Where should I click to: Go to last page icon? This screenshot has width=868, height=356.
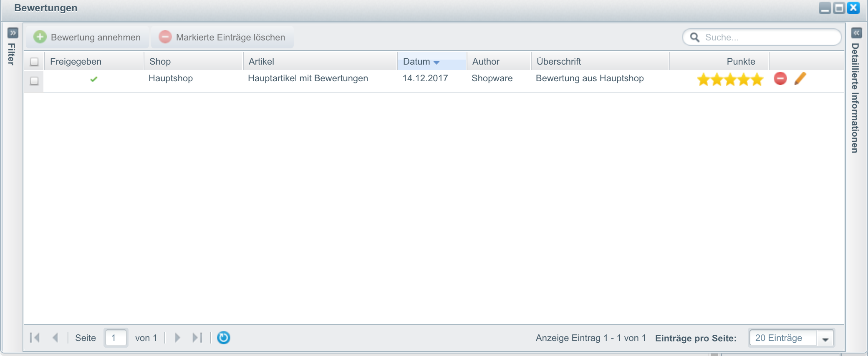tap(197, 337)
